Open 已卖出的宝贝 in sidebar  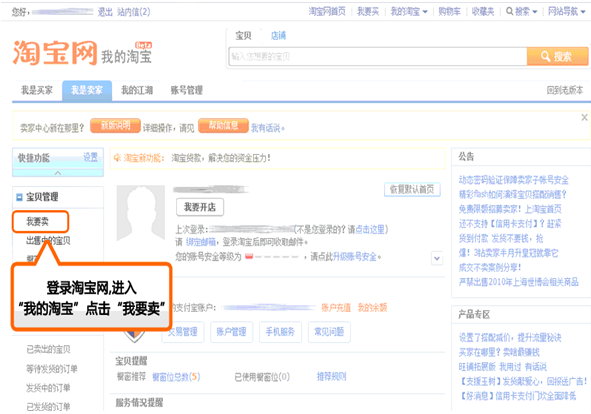[x=48, y=350]
